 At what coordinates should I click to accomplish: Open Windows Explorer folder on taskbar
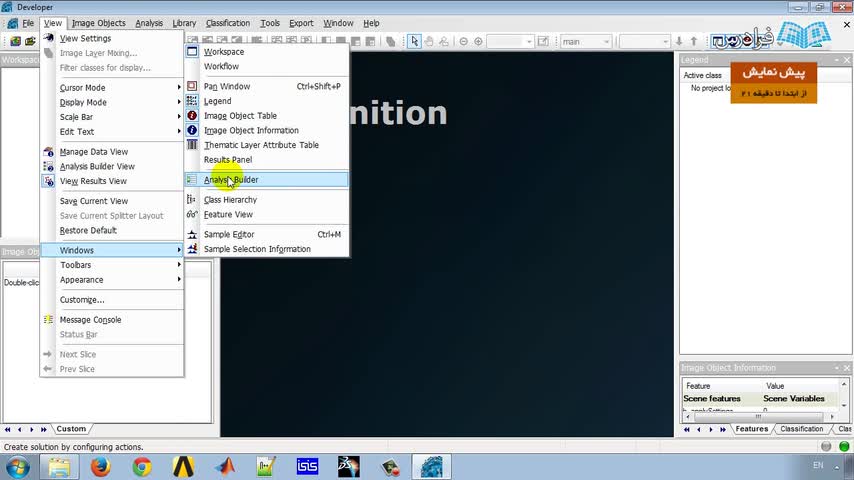(x=59, y=466)
